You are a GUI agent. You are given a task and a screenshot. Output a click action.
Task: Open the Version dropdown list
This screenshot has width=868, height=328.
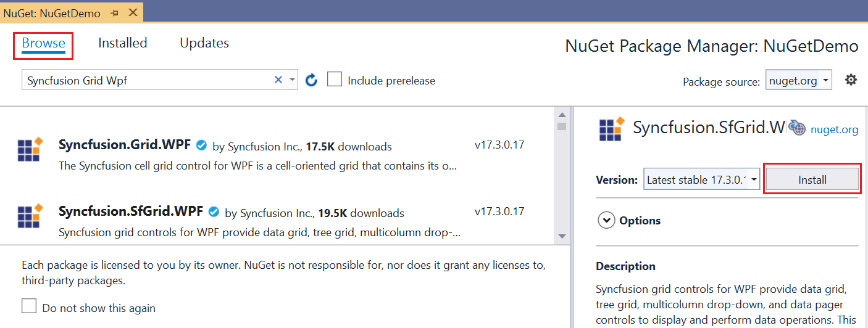(x=754, y=180)
